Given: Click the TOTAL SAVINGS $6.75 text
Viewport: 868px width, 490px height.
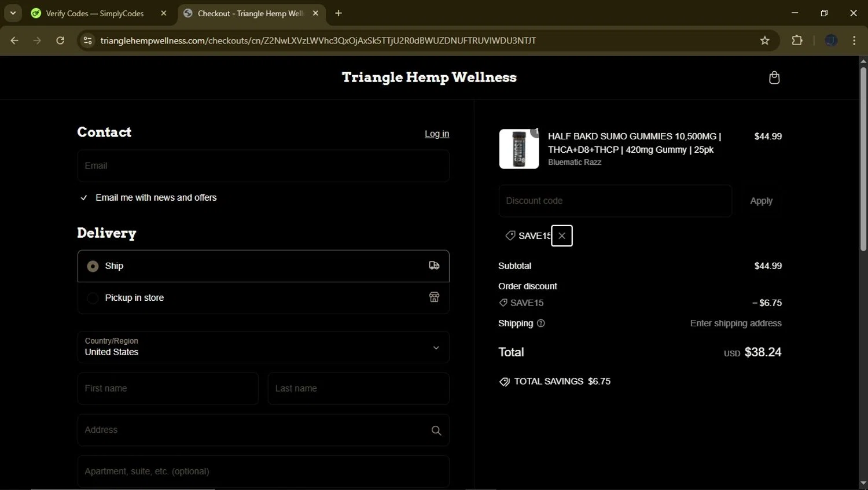Looking at the screenshot, I should [x=562, y=381].
